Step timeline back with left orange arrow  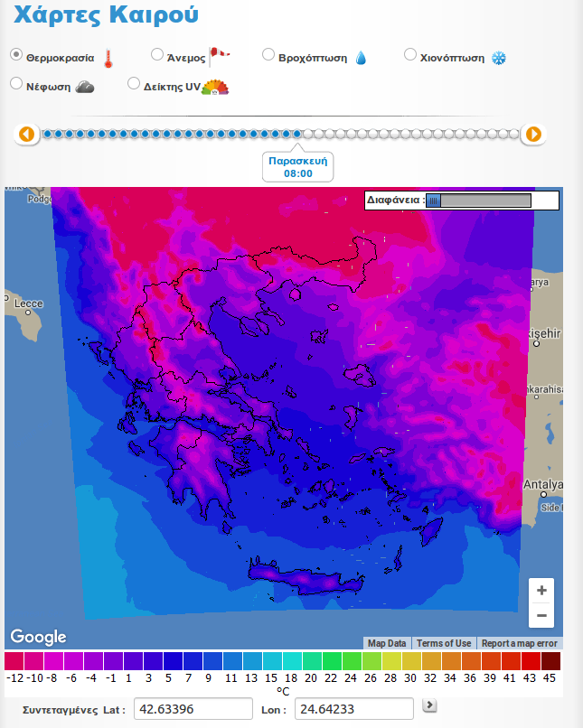tap(27, 135)
